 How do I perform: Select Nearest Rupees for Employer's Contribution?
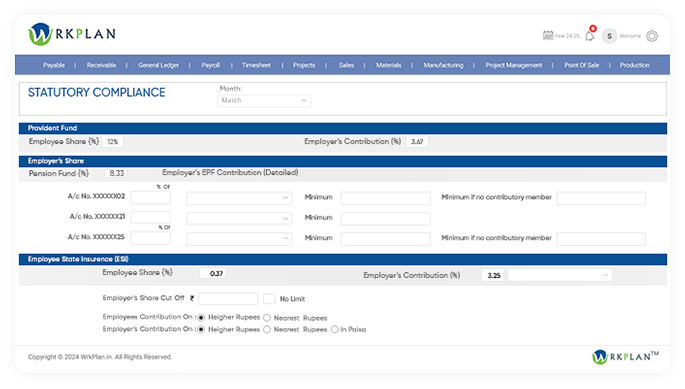pos(267,330)
